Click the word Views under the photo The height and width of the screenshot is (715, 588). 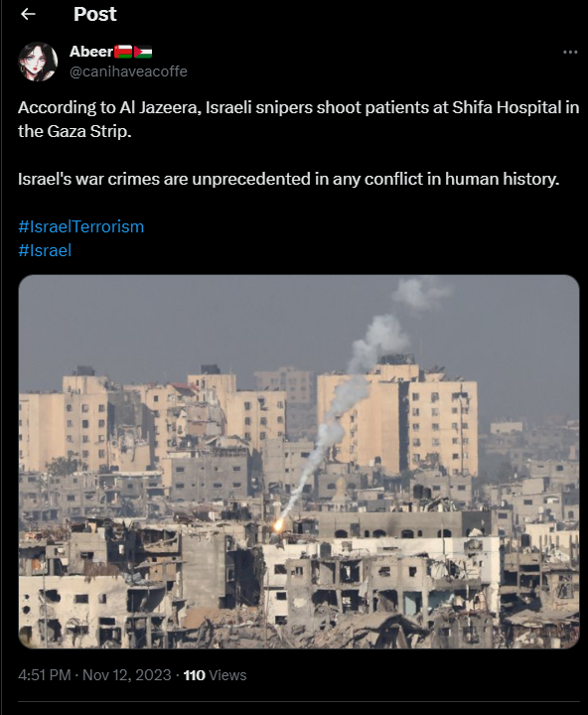227,675
